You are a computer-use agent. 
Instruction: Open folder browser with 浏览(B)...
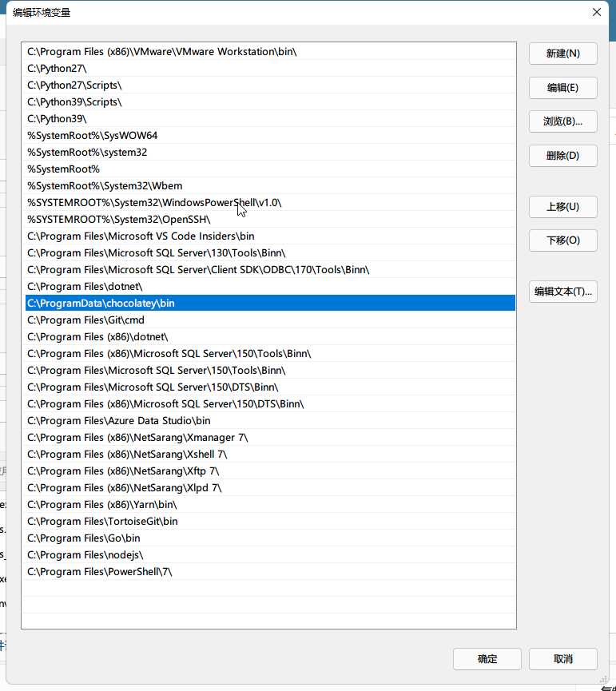pos(562,121)
